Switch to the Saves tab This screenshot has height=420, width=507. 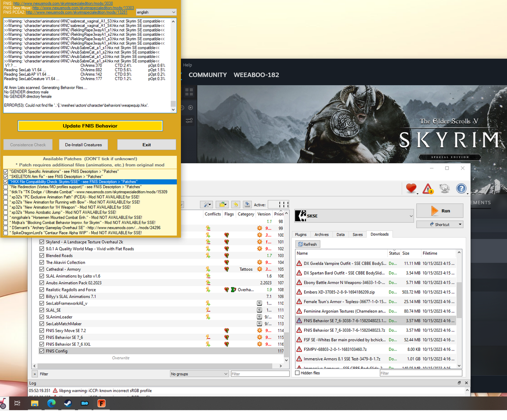358,234
